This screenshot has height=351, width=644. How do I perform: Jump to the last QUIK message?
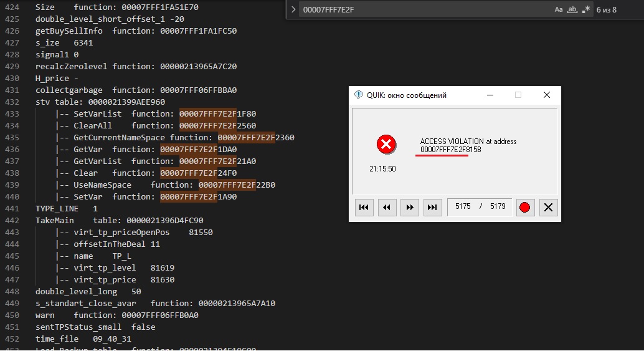[432, 207]
